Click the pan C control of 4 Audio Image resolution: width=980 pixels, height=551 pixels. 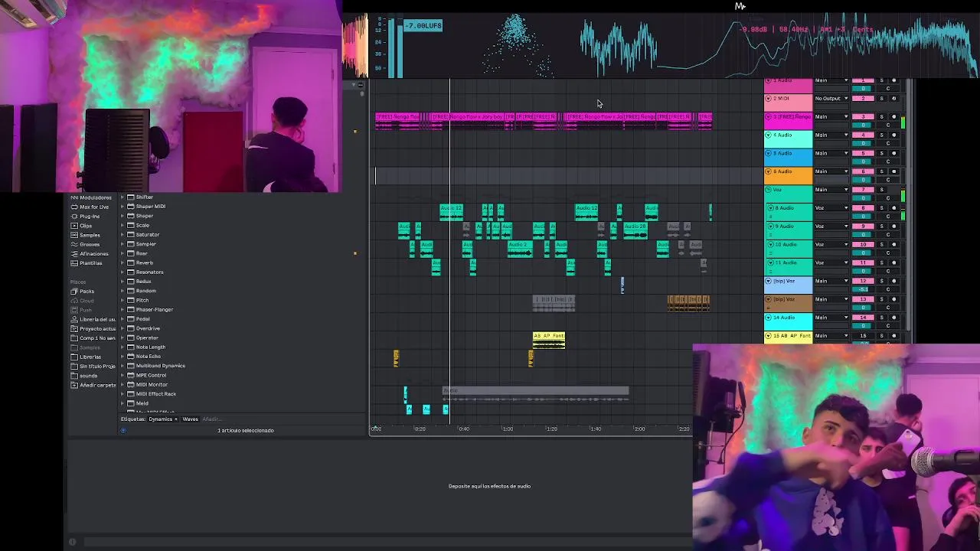click(888, 143)
